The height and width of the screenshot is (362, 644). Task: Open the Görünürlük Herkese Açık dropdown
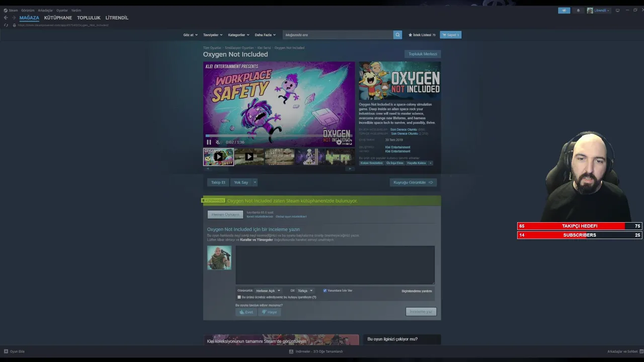268,291
